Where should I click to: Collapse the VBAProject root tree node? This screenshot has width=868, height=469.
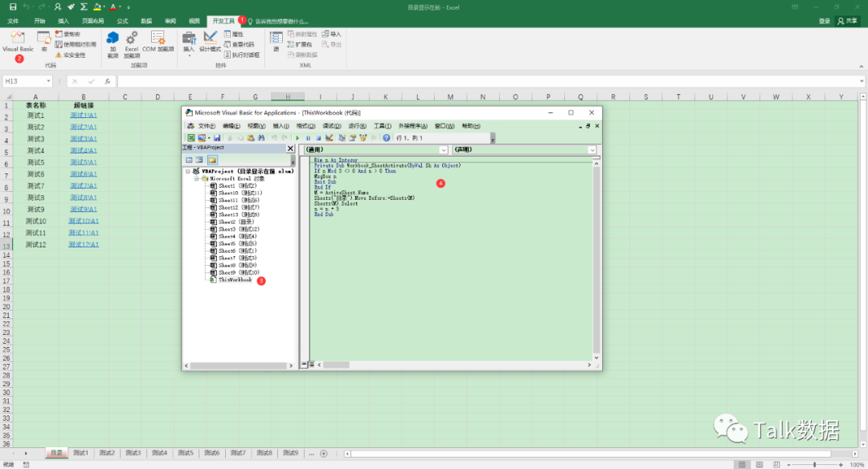(187, 171)
